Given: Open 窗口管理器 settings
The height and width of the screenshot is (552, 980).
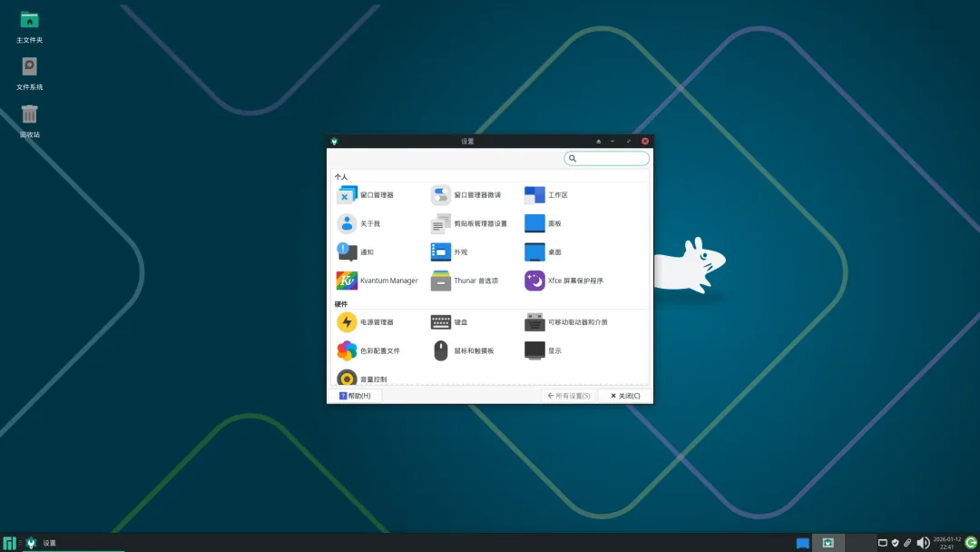Looking at the screenshot, I should tap(363, 194).
